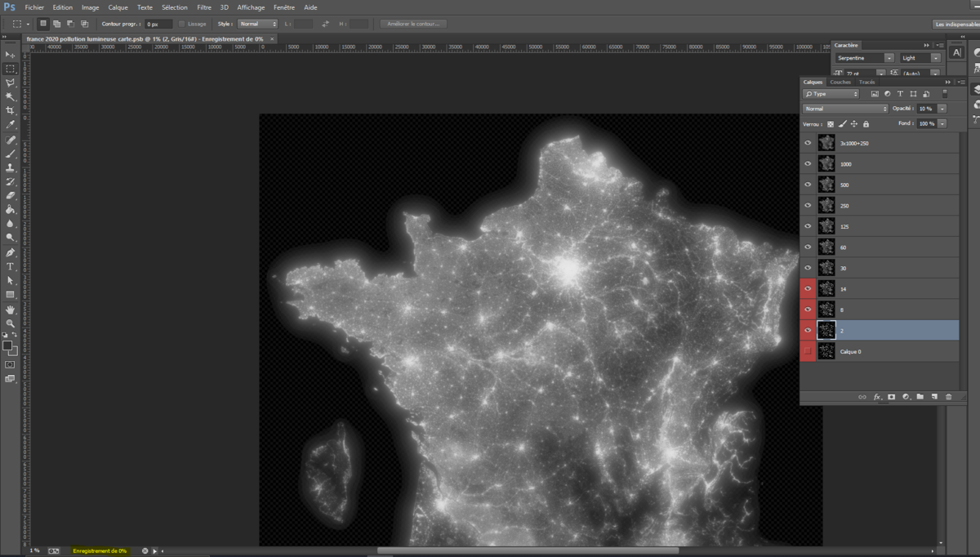Image resolution: width=980 pixels, height=557 pixels.
Task: Click the foreground color swatch
Action: 7,345
